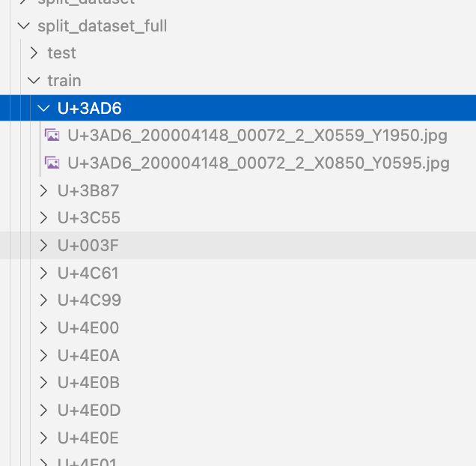Image resolution: width=476 pixels, height=466 pixels.
Task: Open file U+3AD6_200004148_00072_2_X0850_Y0595.jpg
Action: (x=258, y=163)
